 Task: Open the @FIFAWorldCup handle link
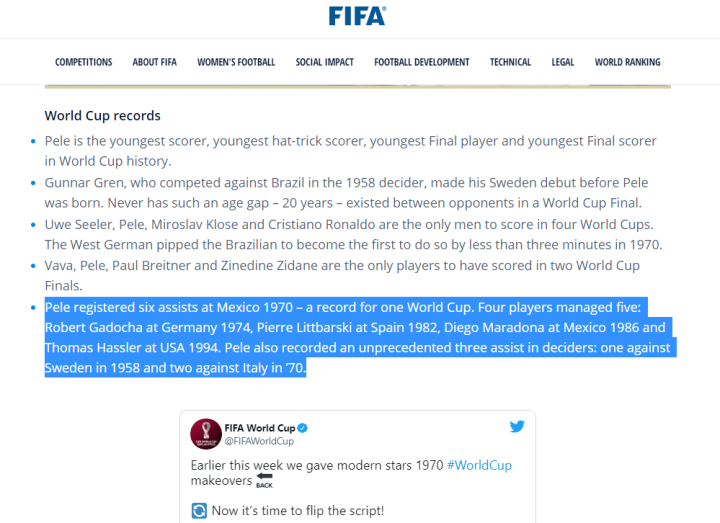pos(258,441)
